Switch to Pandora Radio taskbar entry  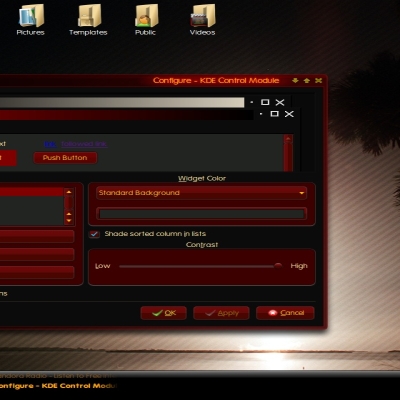click(x=57, y=376)
